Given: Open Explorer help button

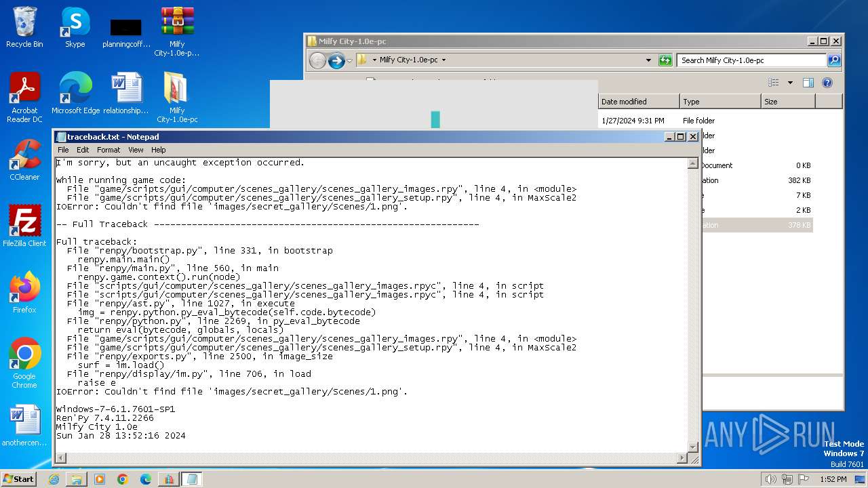Looking at the screenshot, I should point(827,83).
